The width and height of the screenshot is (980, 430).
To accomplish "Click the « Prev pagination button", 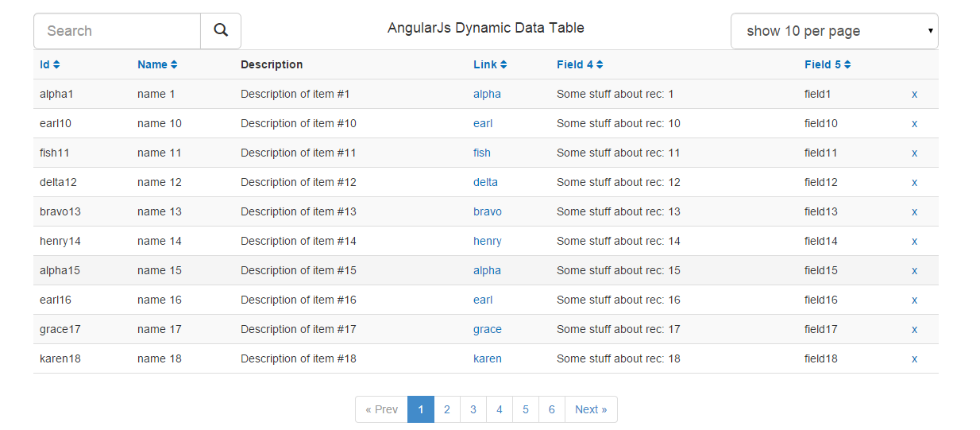I will click(x=381, y=409).
